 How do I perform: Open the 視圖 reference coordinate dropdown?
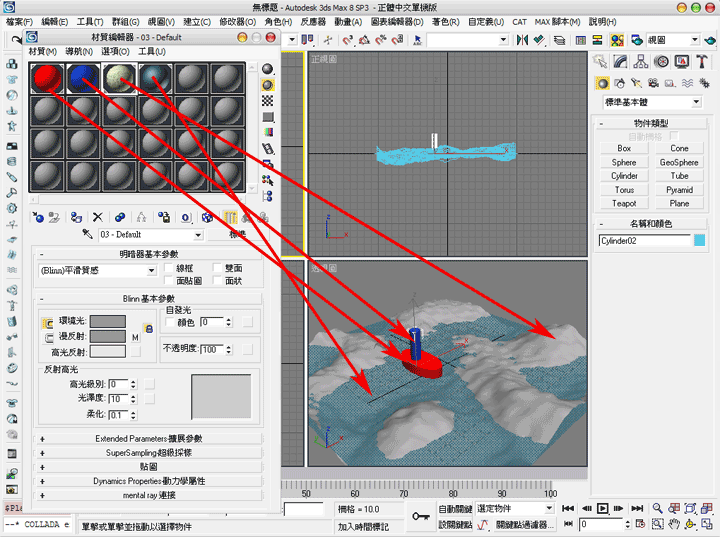[673, 40]
